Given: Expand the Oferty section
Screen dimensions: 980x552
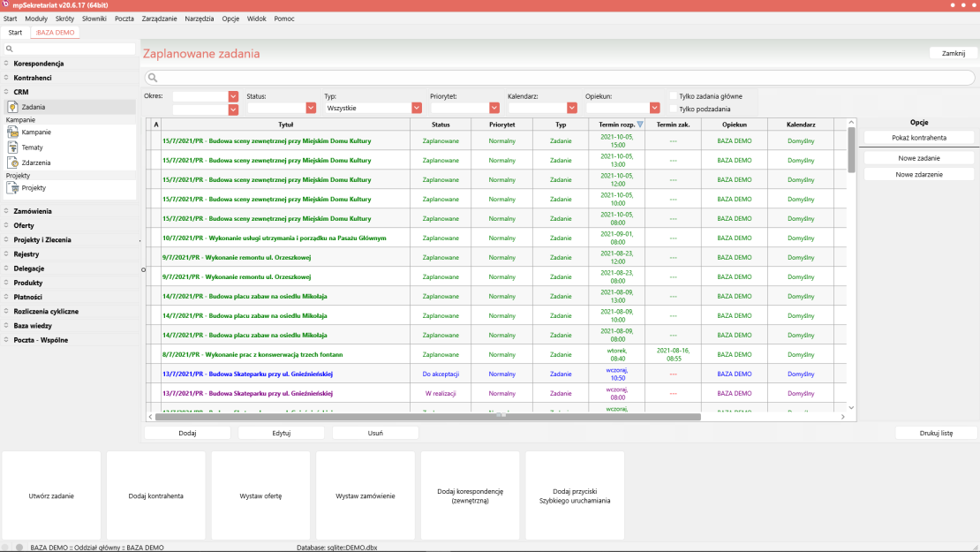Looking at the screenshot, I should pos(6,225).
